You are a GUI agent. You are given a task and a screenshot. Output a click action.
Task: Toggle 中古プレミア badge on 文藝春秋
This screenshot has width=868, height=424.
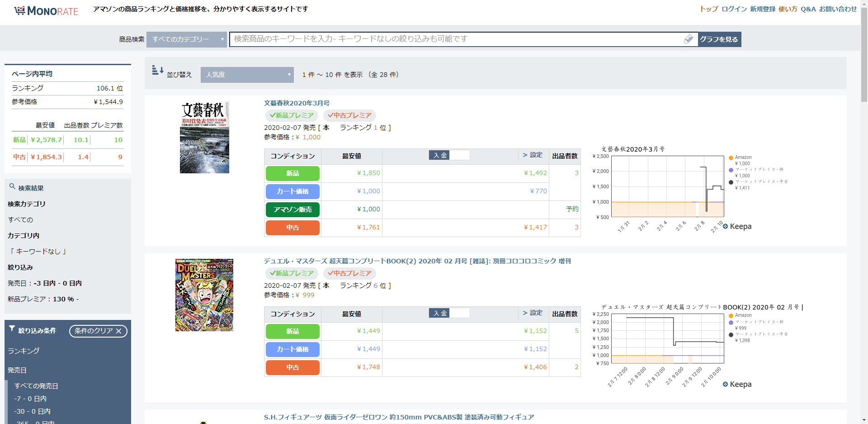point(349,115)
